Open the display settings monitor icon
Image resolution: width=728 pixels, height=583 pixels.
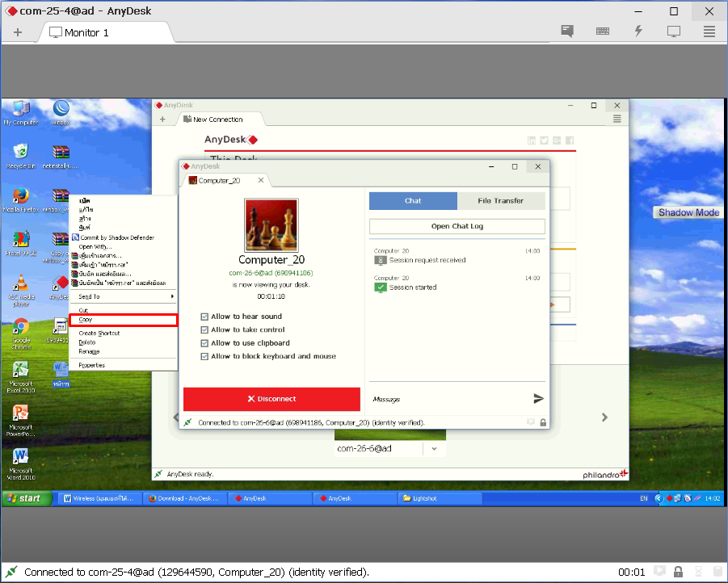674,31
